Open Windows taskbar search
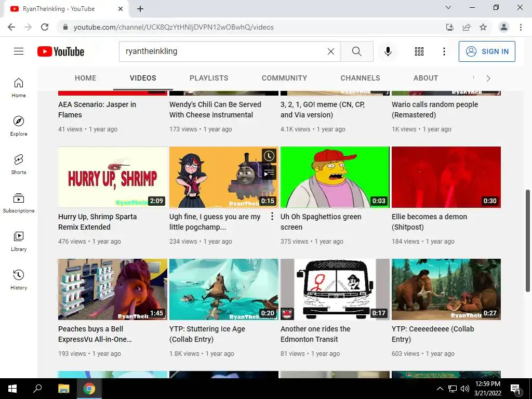The width and height of the screenshot is (532, 399). tap(37, 389)
